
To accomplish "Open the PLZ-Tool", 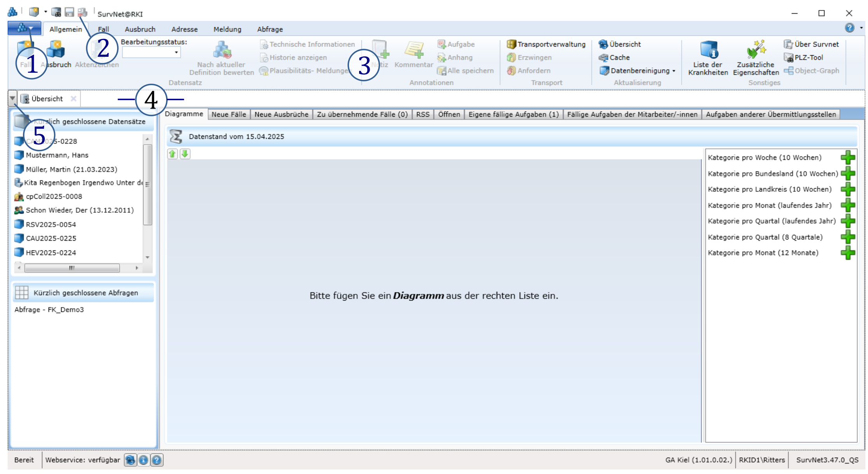I will click(x=804, y=58).
